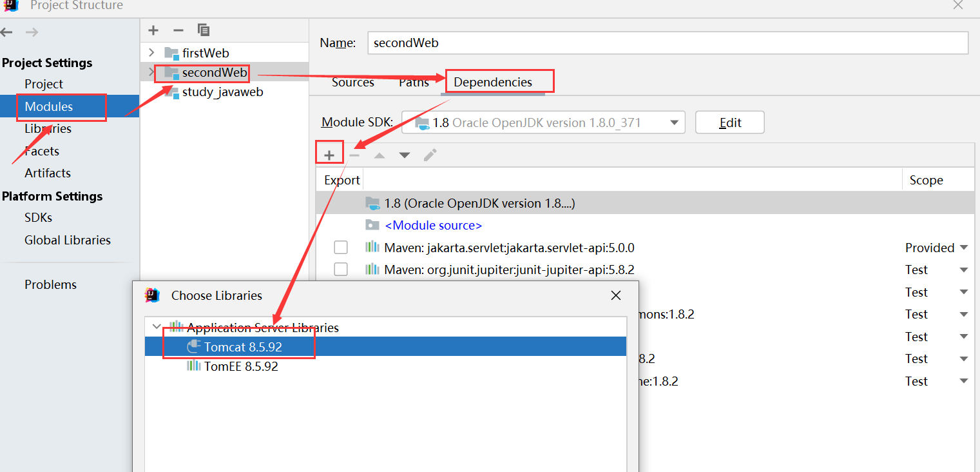Close the Choose Libraries dialog
This screenshot has width=980, height=472.
[x=616, y=295]
